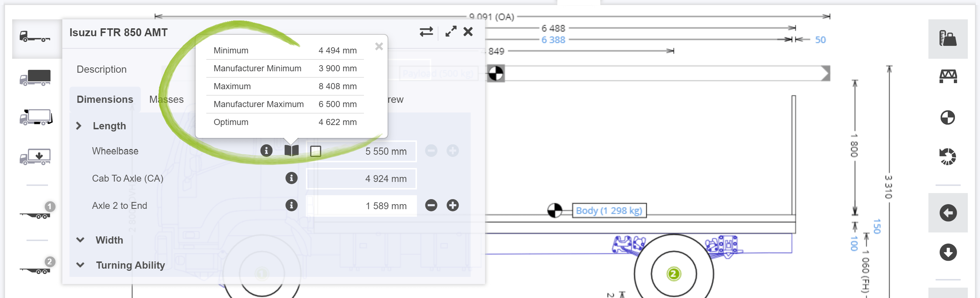The width and height of the screenshot is (980, 298).
Task: Select the truck with dark body icon
Action: tap(35, 78)
